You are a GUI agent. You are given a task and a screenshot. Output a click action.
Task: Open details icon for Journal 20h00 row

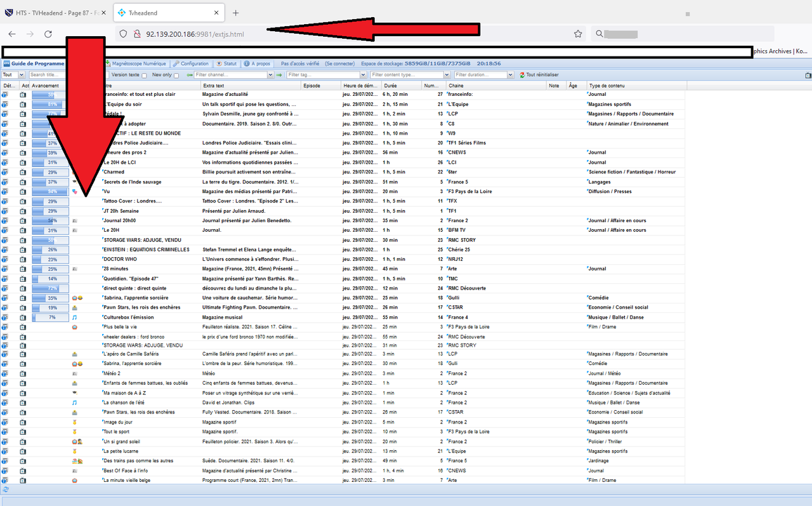coord(4,220)
